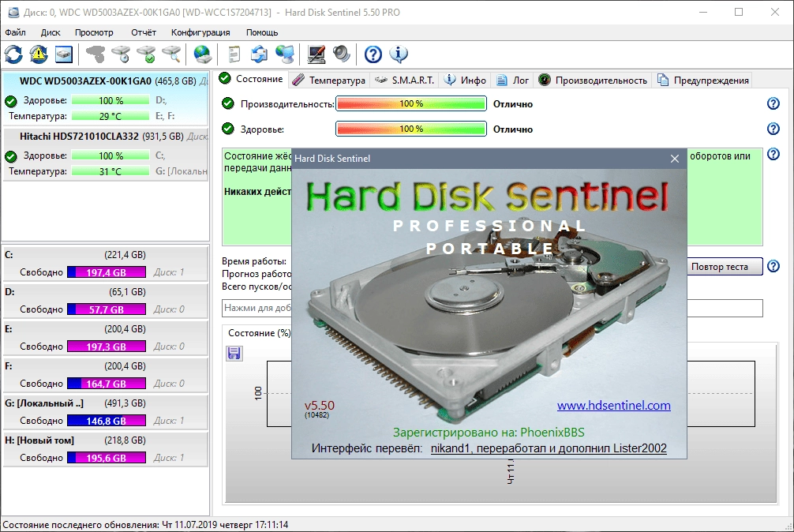This screenshot has width=794, height=532.
Task: Switch to the Температура tab
Action: [329, 80]
